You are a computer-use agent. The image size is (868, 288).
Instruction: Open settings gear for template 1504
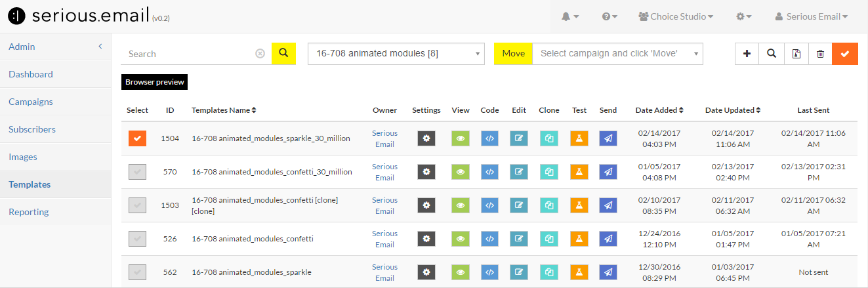pos(426,138)
